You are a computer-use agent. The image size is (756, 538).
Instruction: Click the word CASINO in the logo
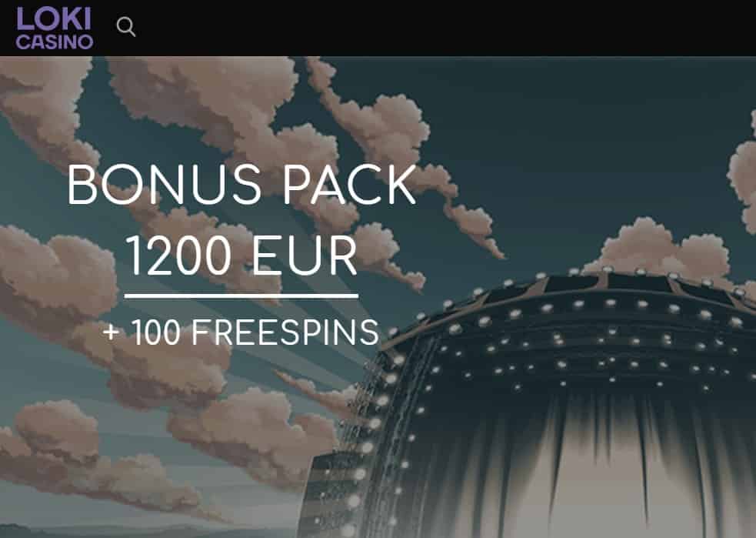[x=55, y=42]
